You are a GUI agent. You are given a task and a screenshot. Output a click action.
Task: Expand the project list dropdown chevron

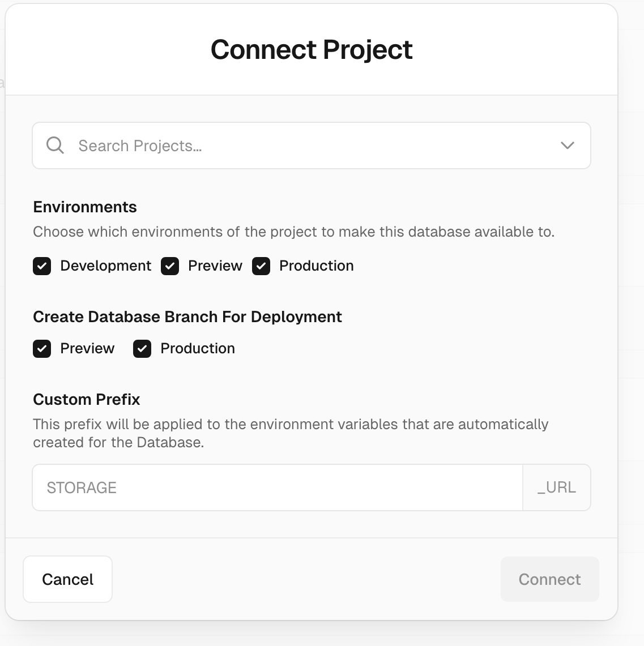[x=567, y=146]
